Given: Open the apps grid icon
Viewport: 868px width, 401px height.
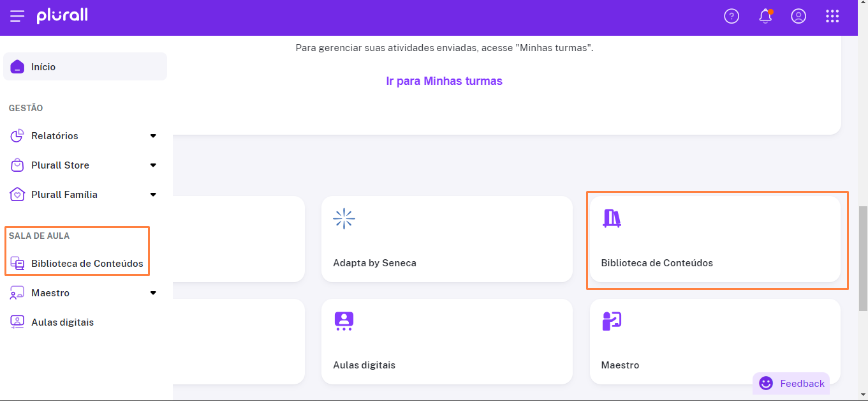Looking at the screenshot, I should point(832,17).
